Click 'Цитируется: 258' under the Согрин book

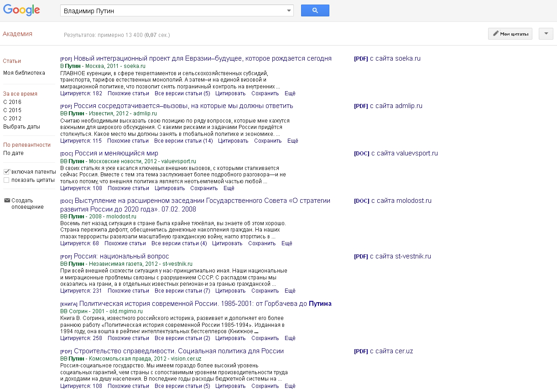pyautogui.click(x=81, y=338)
